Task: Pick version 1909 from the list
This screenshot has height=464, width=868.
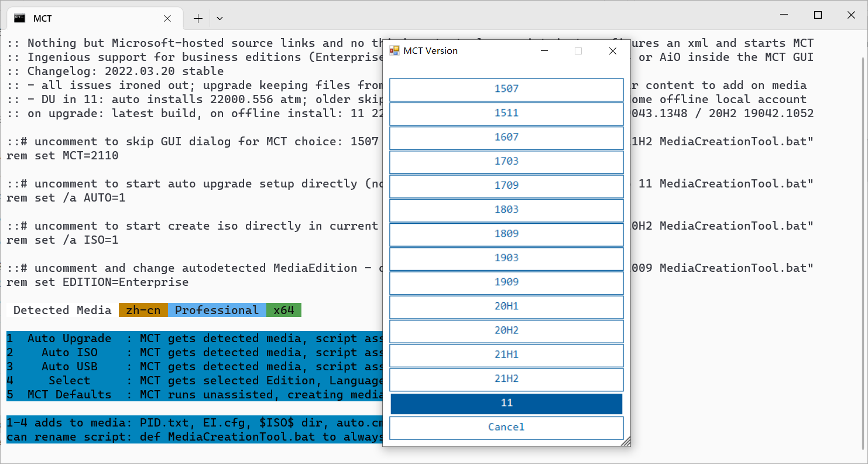Action: (x=506, y=282)
